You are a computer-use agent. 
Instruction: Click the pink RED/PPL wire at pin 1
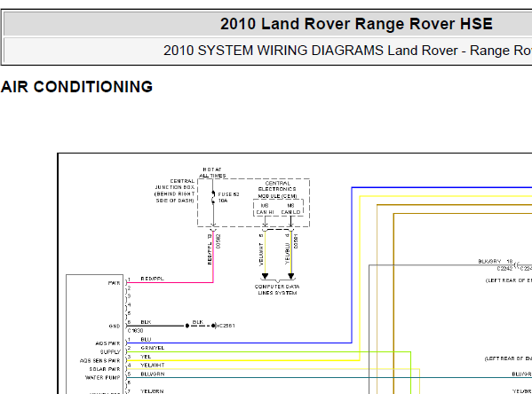point(170,282)
